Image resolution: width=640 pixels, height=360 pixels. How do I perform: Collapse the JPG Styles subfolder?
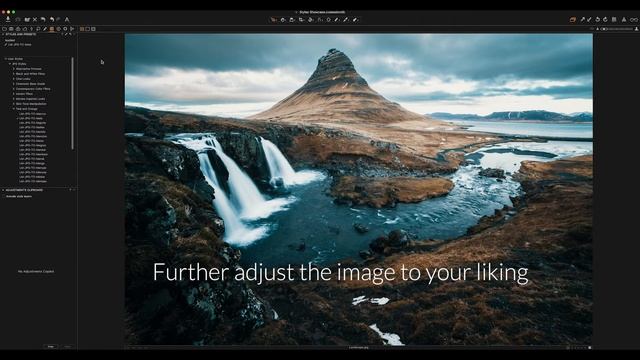click(10, 64)
